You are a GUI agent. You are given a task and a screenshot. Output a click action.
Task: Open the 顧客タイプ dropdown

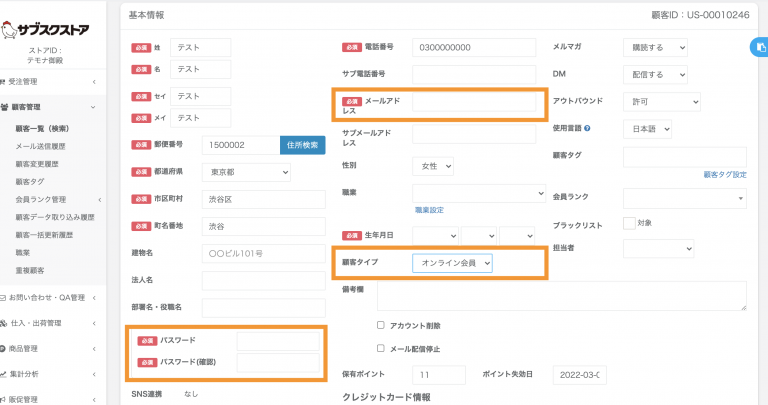tap(453, 262)
